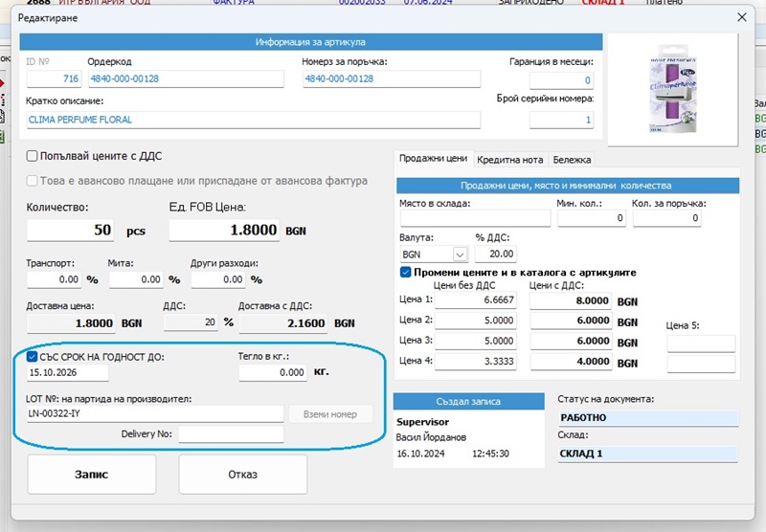Focus the Номер за поръчка field
The image size is (766, 532).
392,78
